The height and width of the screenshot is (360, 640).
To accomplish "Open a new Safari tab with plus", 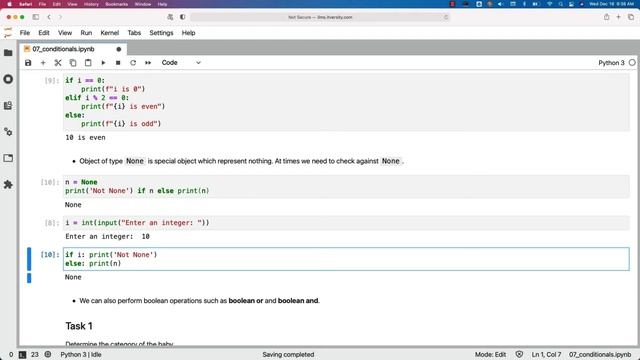I will click(x=618, y=17).
